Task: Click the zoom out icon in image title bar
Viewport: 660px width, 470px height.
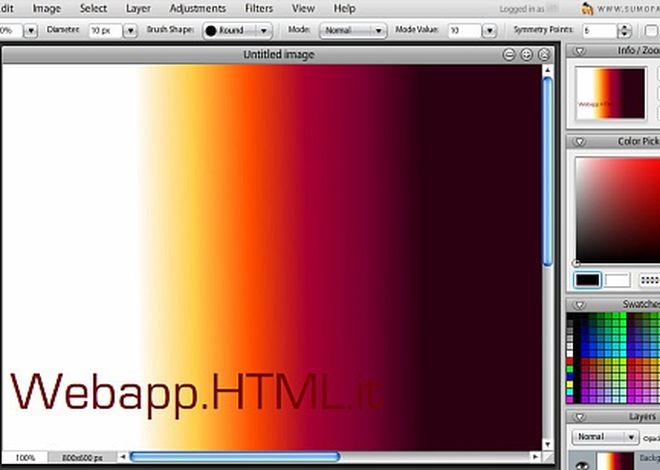Action: coord(509,55)
